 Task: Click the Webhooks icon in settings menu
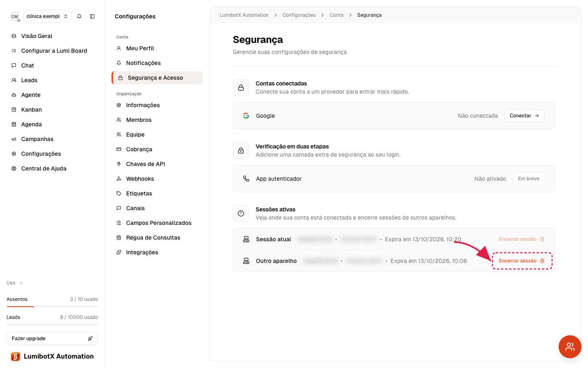click(x=119, y=179)
